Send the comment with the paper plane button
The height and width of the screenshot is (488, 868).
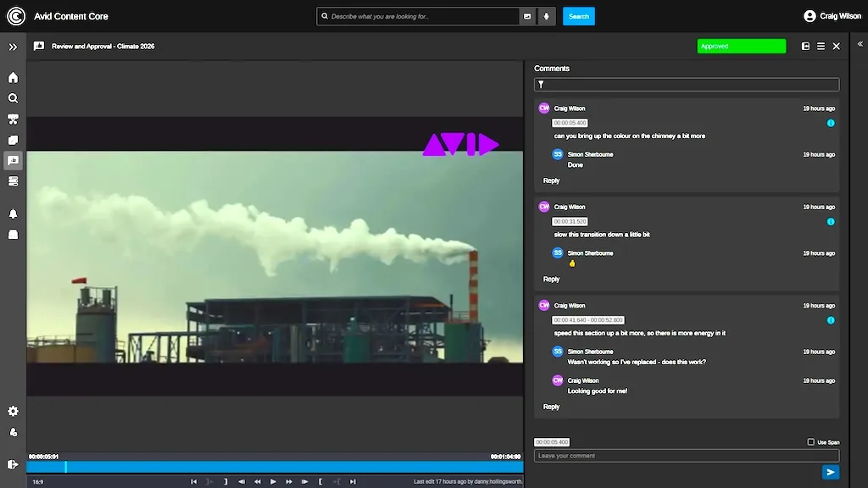coord(830,472)
